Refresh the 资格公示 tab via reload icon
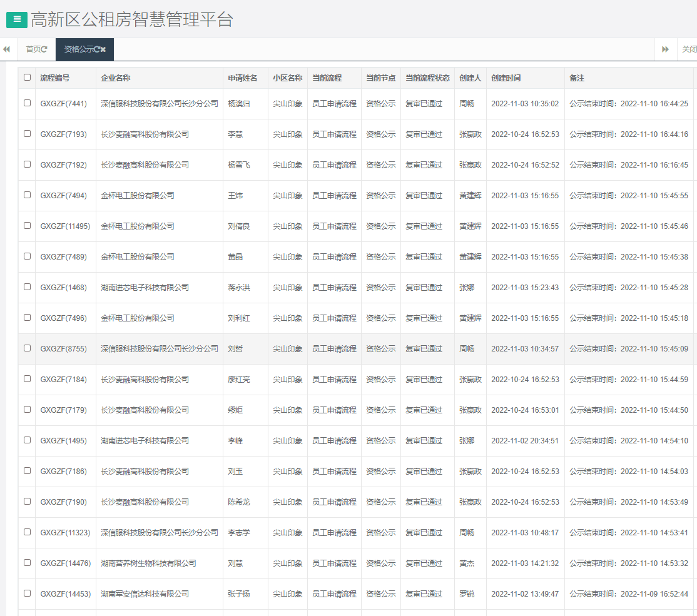The height and width of the screenshot is (616, 697). click(x=97, y=49)
